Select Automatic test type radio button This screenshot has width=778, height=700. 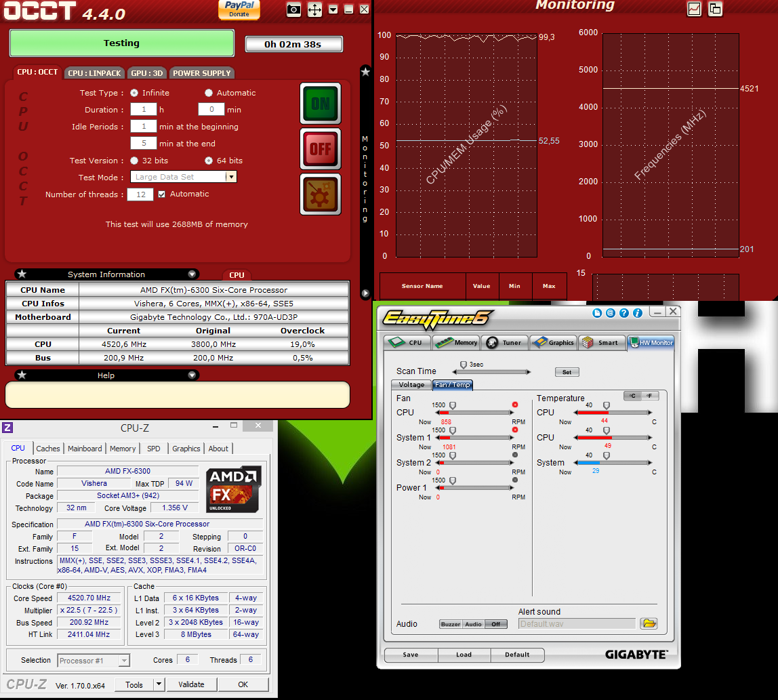[x=209, y=93]
